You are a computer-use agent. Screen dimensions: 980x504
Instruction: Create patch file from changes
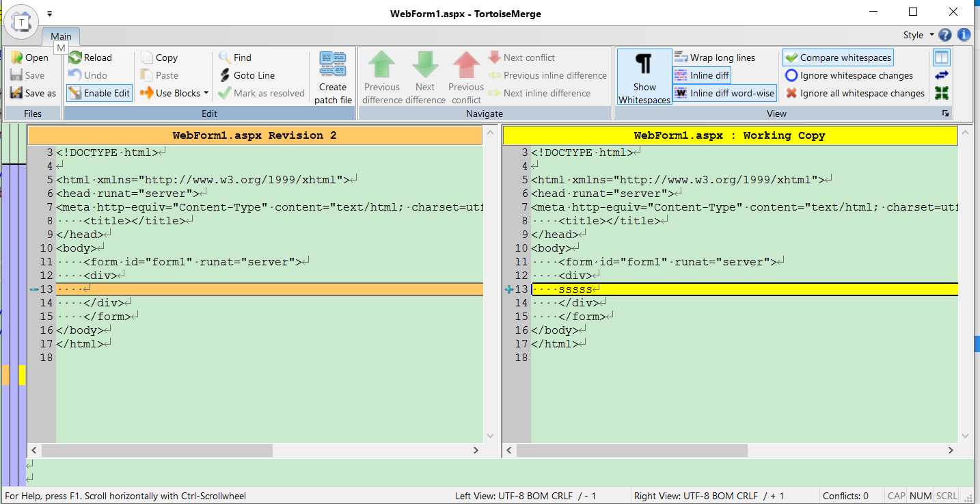click(333, 77)
